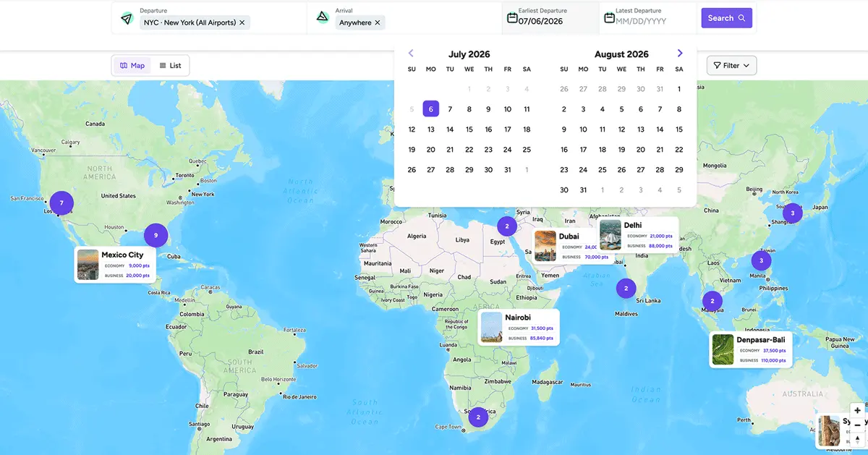
Task: Open the Mexico City destination card
Action: click(x=114, y=265)
